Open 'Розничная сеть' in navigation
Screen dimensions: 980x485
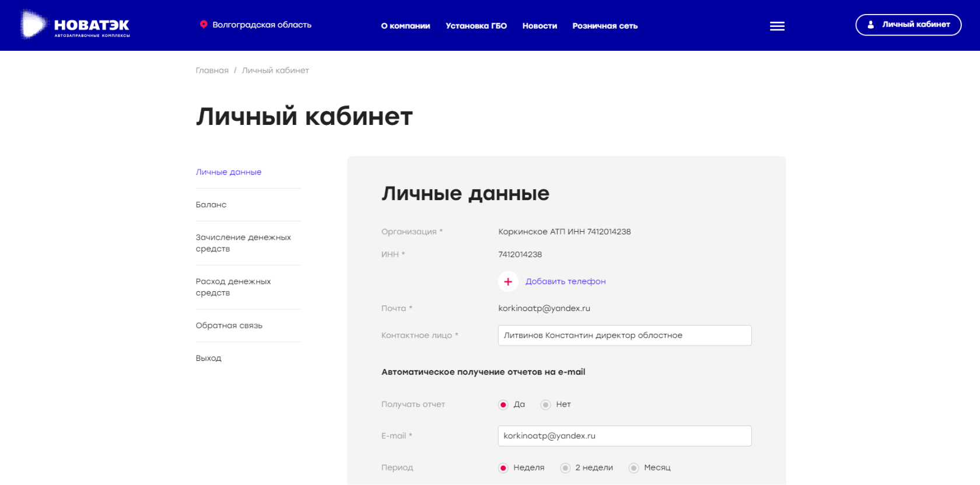point(605,26)
